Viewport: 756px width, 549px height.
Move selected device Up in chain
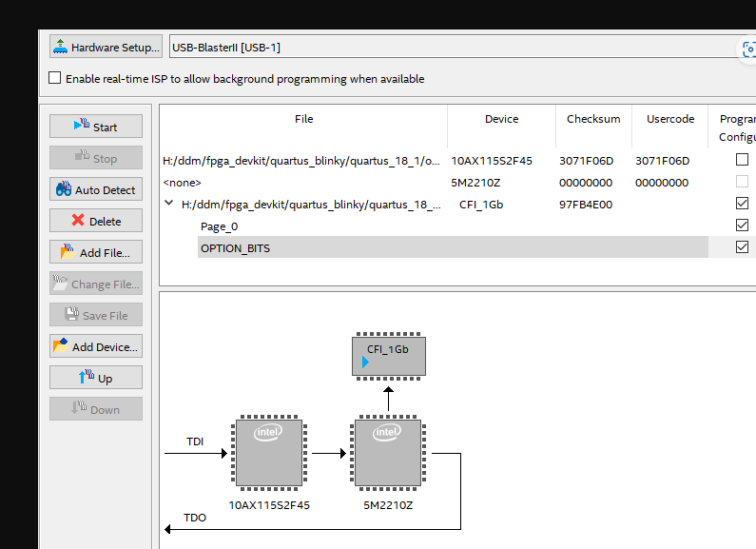click(x=96, y=378)
